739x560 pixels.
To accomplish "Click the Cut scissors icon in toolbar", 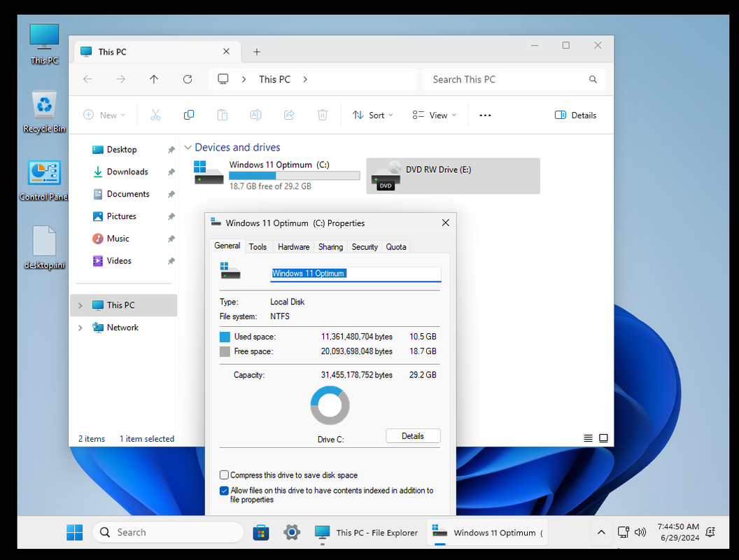I will click(155, 115).
